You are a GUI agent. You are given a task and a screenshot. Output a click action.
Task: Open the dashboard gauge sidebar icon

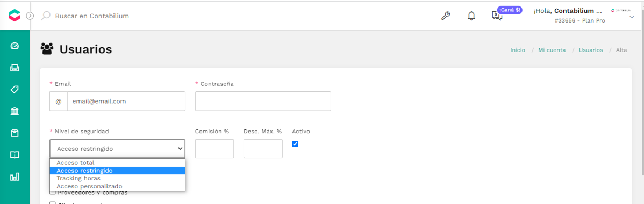pyautogui.click(x=15, y=46)
